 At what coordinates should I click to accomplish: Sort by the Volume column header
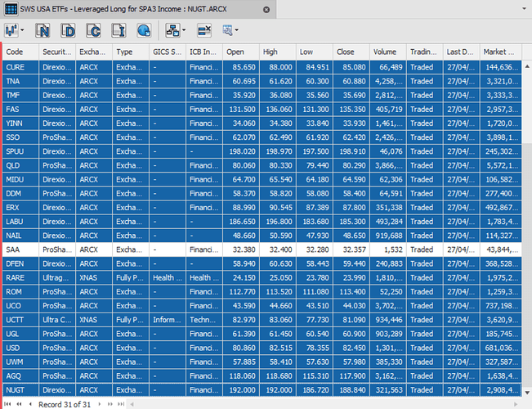point(388,52)
